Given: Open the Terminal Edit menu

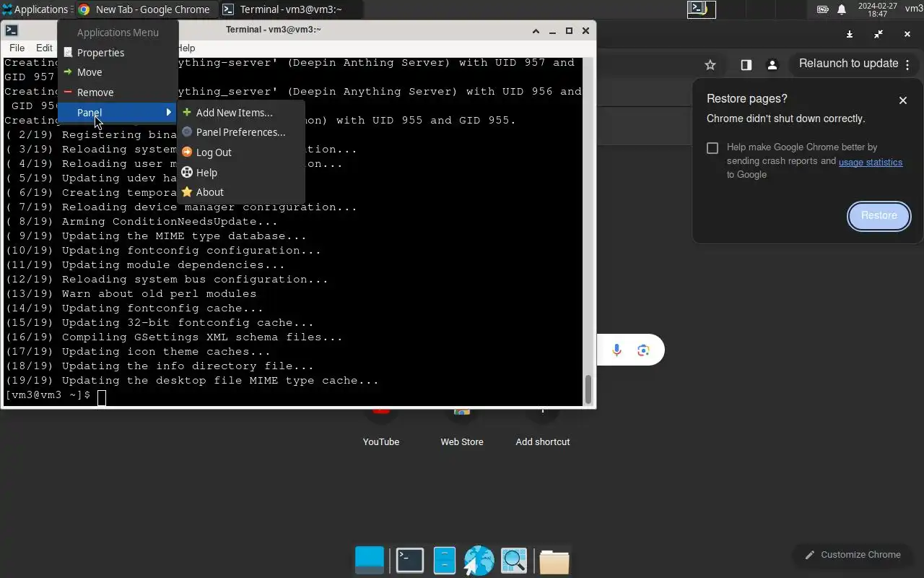Looking at the screenshot, I should [x=44, y=48].
